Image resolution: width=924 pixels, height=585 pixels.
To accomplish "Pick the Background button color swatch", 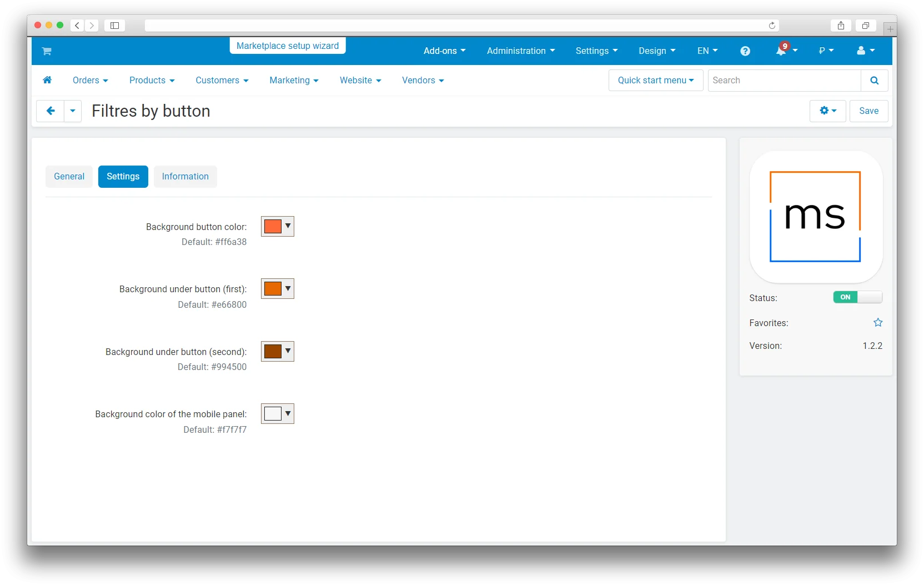I will (x=273, y=226).
